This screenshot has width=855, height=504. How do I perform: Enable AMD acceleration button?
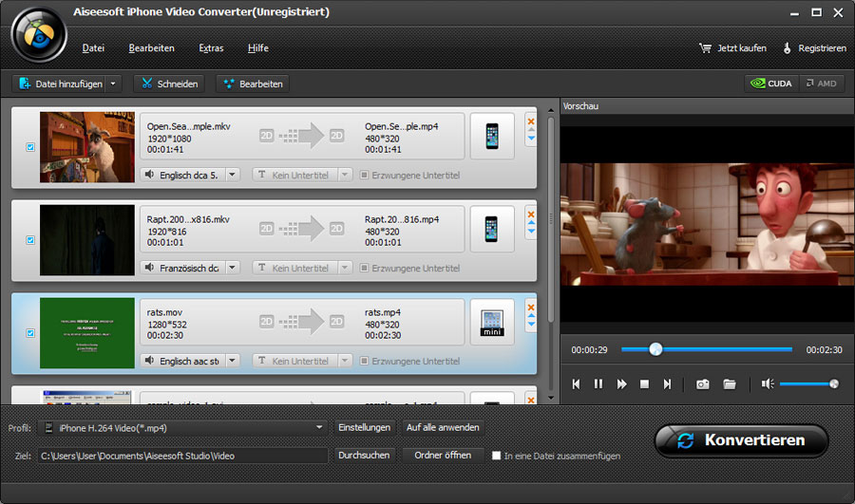822,84
